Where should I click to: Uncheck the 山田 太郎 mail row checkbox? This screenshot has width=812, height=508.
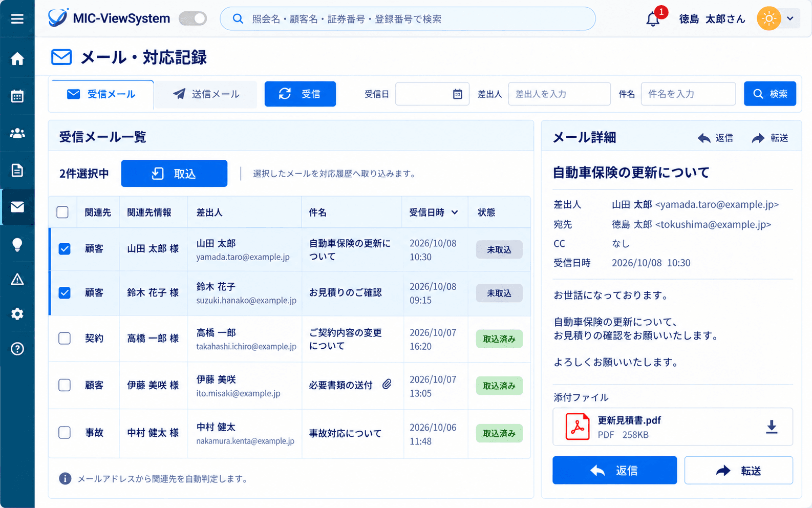65,249
